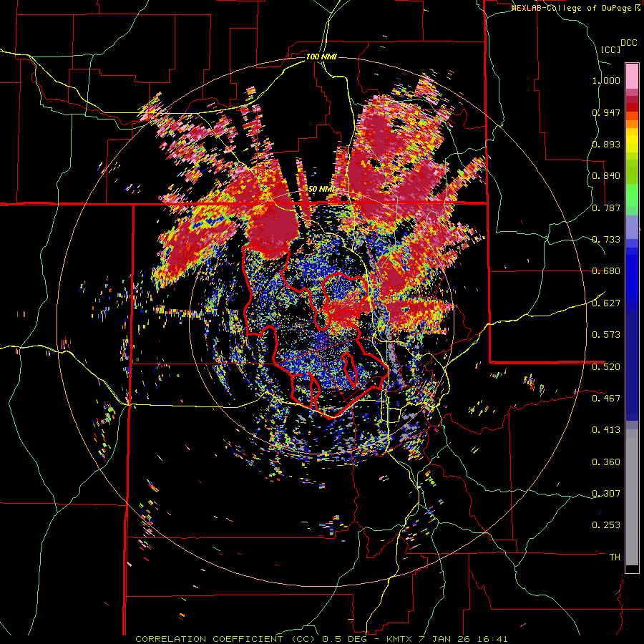Select the 0.787 scale value
This screenshot has width=644, height=644.
(606, 208)
